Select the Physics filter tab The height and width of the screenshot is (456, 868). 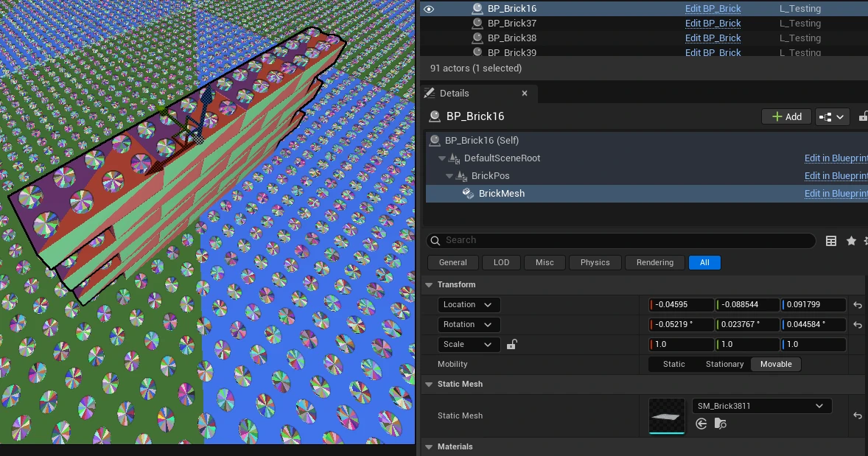[595, 262]
